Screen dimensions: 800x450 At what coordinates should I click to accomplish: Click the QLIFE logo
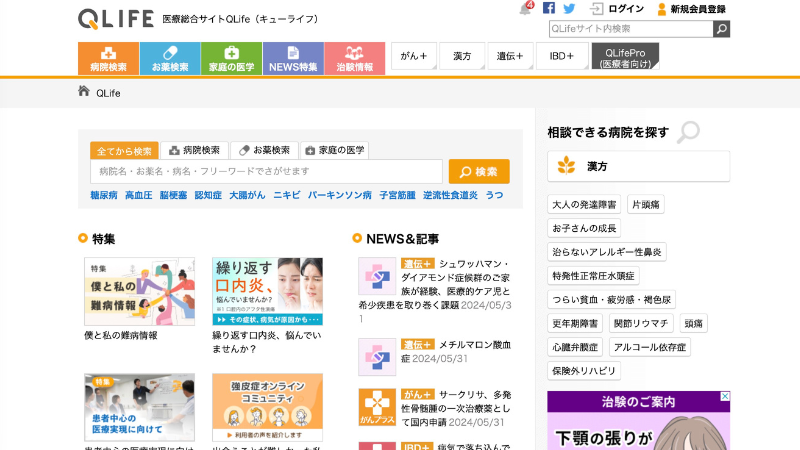pos(116,19)
